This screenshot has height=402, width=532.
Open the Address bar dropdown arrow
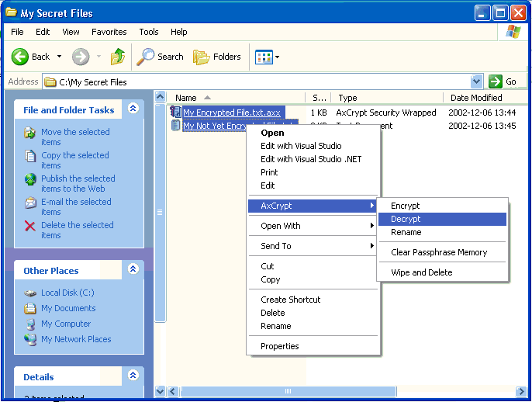(476, 81)
